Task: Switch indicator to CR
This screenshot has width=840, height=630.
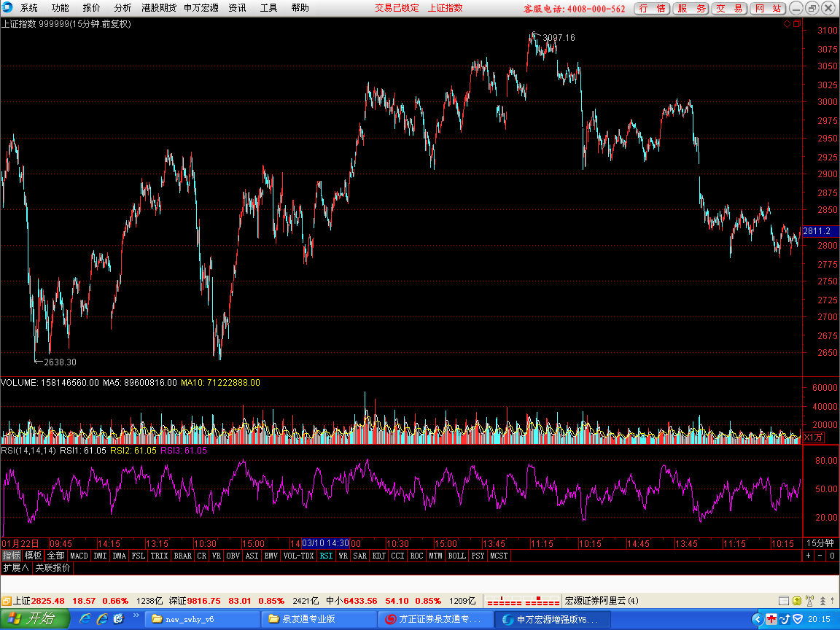Action: (x=201, y=556)
